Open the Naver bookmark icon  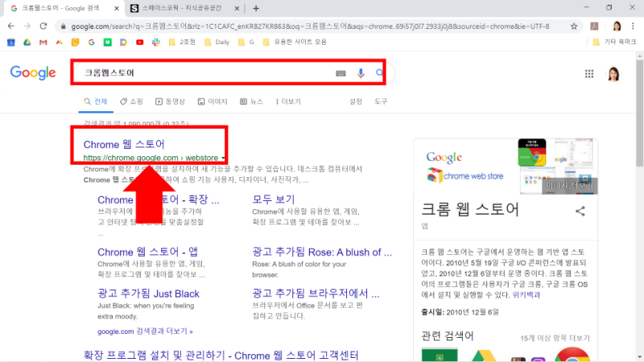tap(107, 42)
